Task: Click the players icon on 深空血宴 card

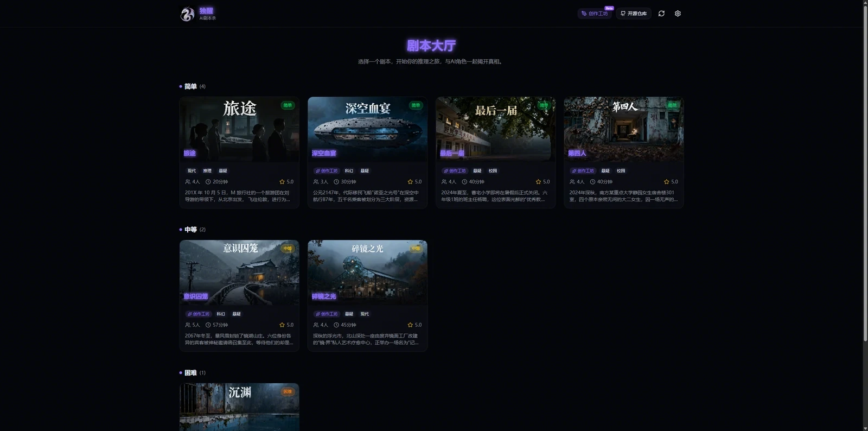Action: [316, 182]
